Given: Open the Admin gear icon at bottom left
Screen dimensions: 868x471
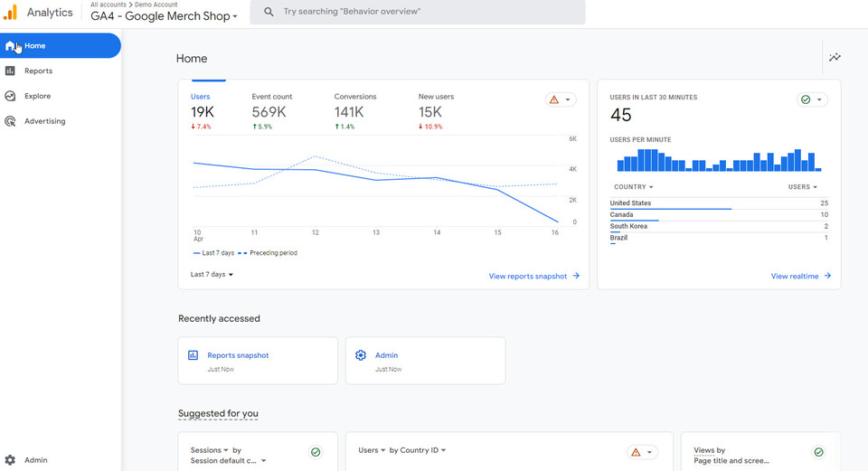Looking at the screenshot, I should 11,460.
